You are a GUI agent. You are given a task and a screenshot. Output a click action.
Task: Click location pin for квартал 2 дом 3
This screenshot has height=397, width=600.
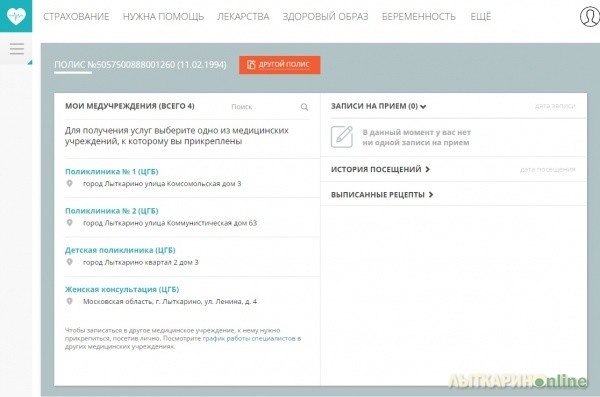(69, 262)
